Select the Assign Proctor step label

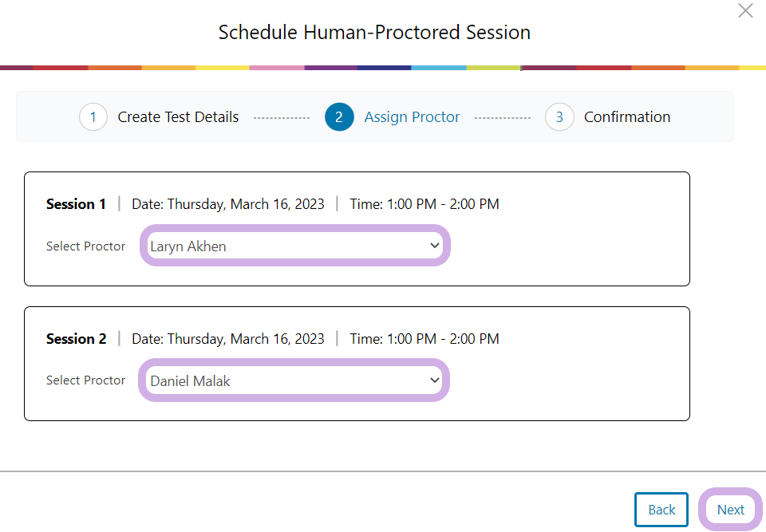(412, 117)
